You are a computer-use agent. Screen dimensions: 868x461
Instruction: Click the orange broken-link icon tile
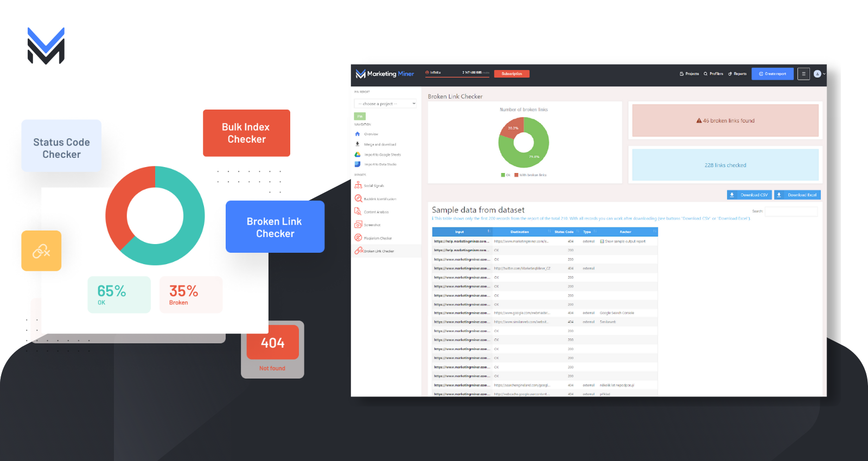coord(41,251)
